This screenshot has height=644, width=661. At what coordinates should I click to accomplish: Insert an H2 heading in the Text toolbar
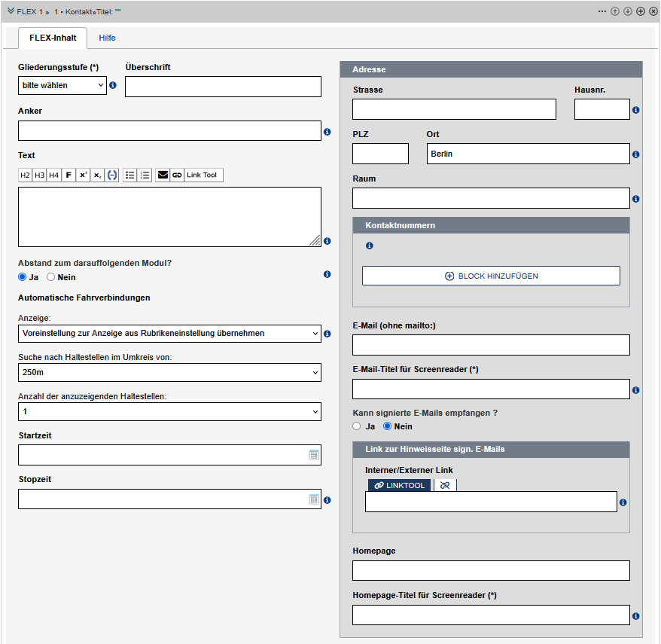(x=25, y=175)
